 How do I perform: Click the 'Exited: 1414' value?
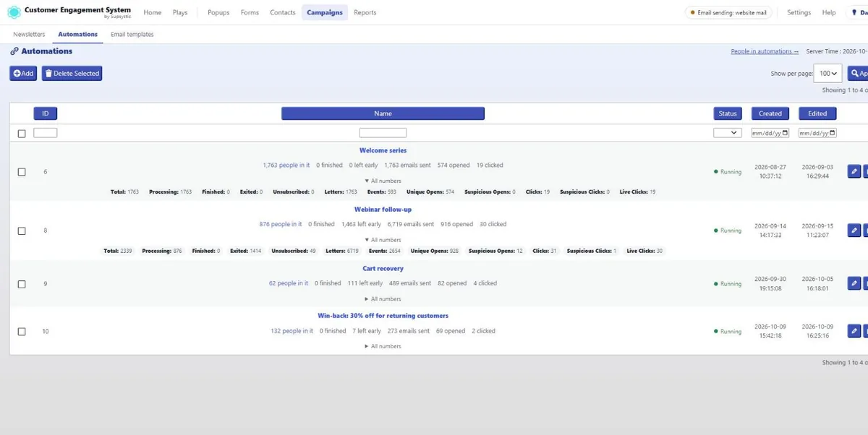click(x=246, y=251)
